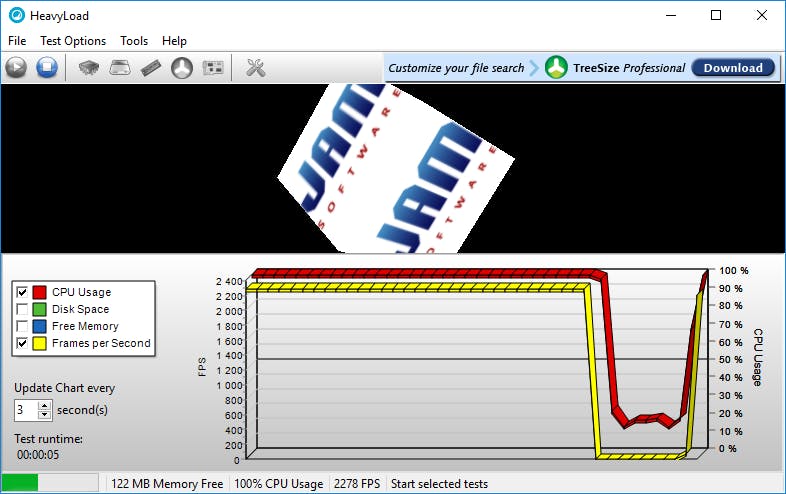Toggle the hard disk write test icon

pos(120,67)
